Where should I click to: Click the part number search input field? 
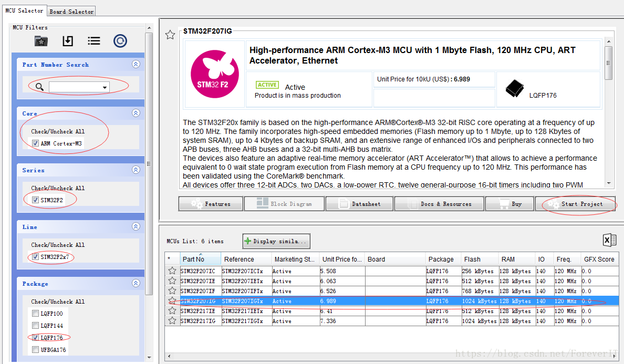click(x=75, y=87)
